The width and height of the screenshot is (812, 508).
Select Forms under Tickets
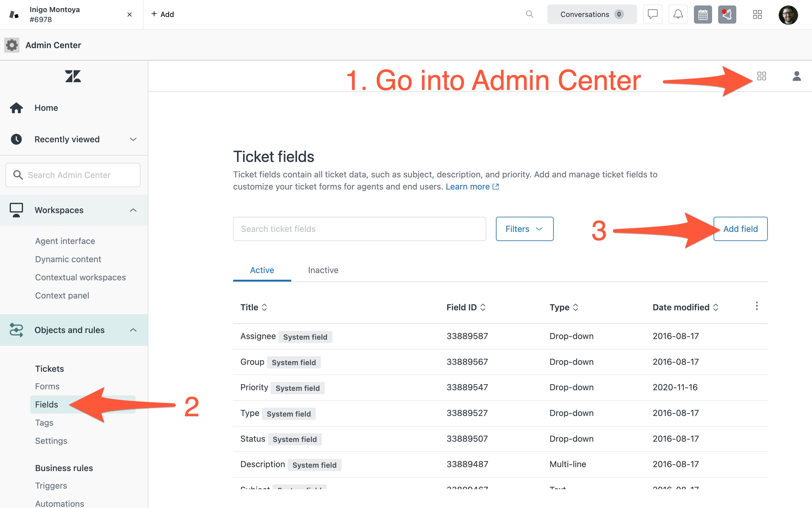[x=47, y=386]
